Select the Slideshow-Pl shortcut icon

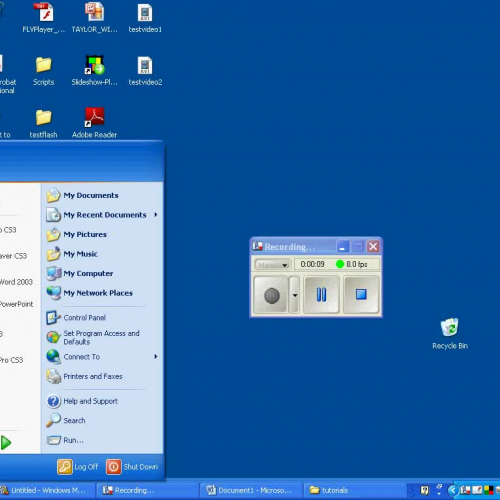click(94, 71)
